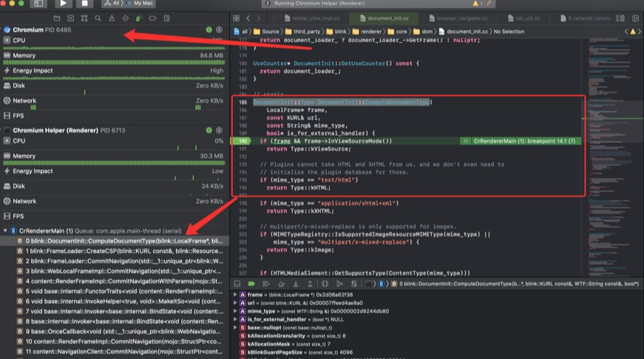Jump to the jump bar warning triangle issue
This screenshot has width=644, height=359.
point(632,32)
